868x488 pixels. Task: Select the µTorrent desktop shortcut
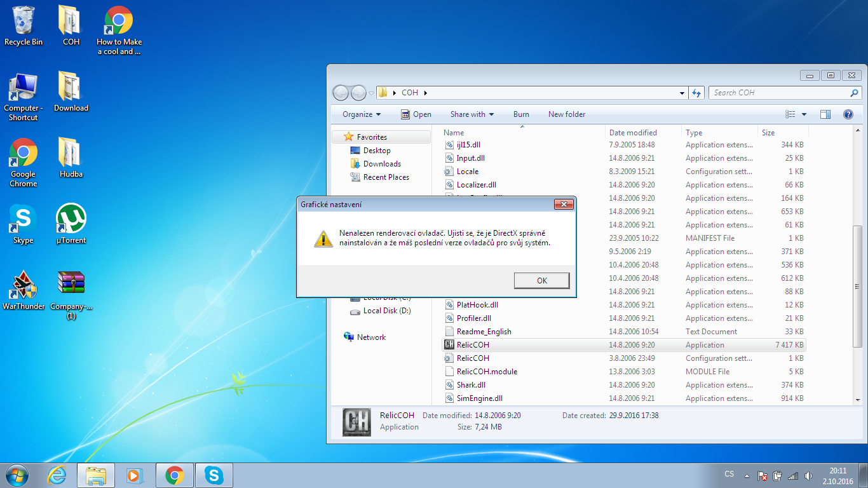pyautogui.click(x=71, y=224)
